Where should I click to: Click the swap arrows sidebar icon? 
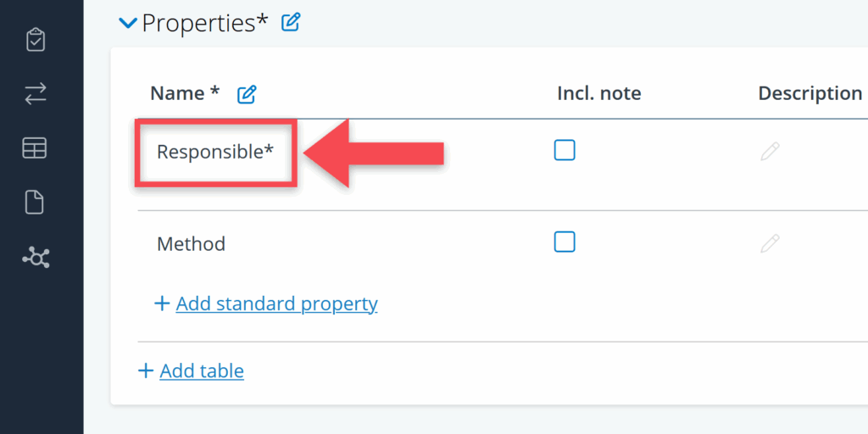36,94
